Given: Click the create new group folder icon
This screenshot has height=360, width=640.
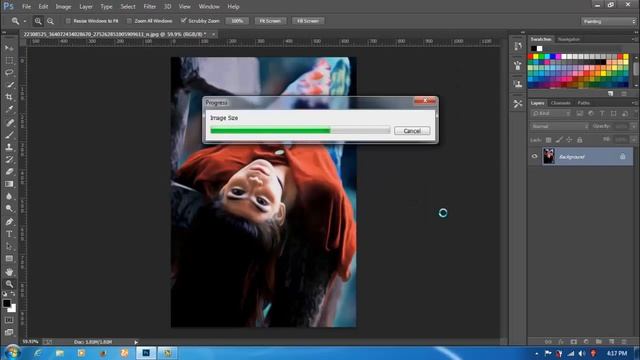Looking at the screenshot, I should (599, 342).
